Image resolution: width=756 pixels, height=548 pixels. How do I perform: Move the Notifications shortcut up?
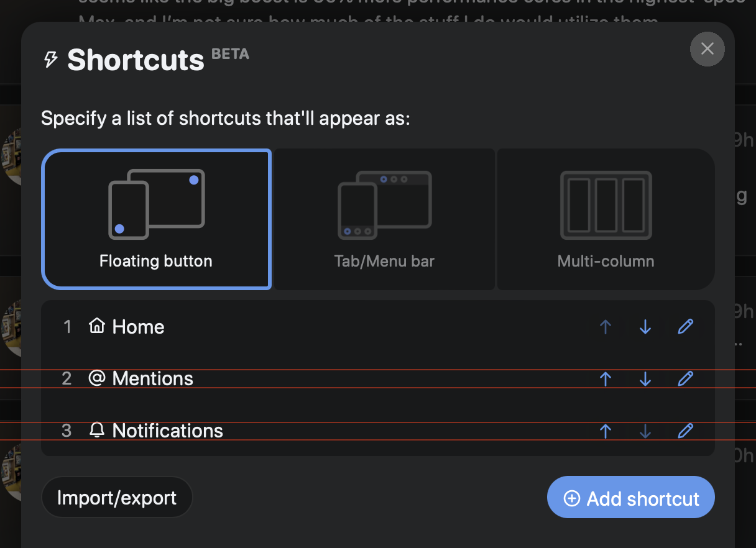pyautogui.click(x=606, y=430)
